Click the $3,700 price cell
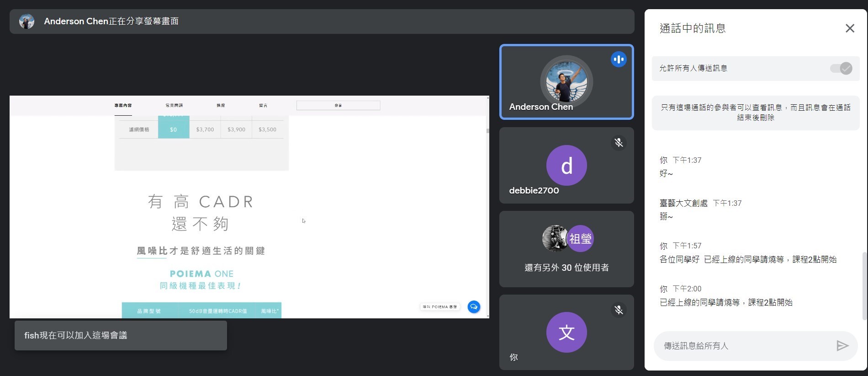 tap(205, 129)
